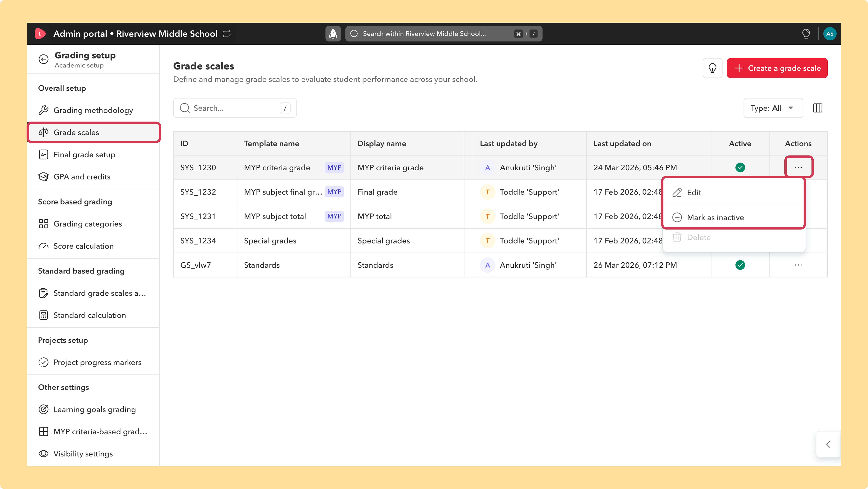
Task: Click the global Search within Riverview field
Action: coord(443,34)
